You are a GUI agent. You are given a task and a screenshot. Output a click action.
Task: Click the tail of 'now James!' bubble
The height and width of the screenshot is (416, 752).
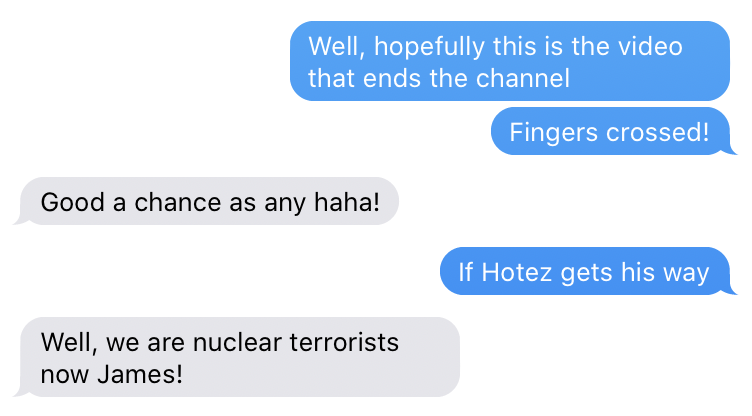coord(19,392)
